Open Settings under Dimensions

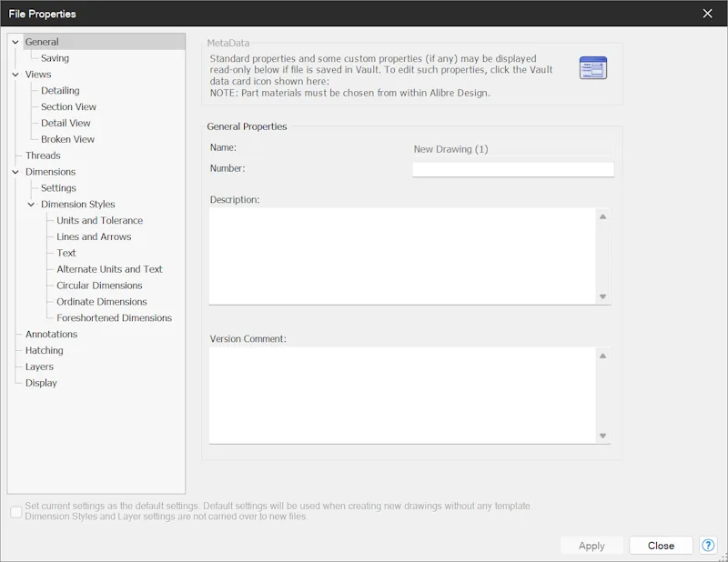pos(58,188)
